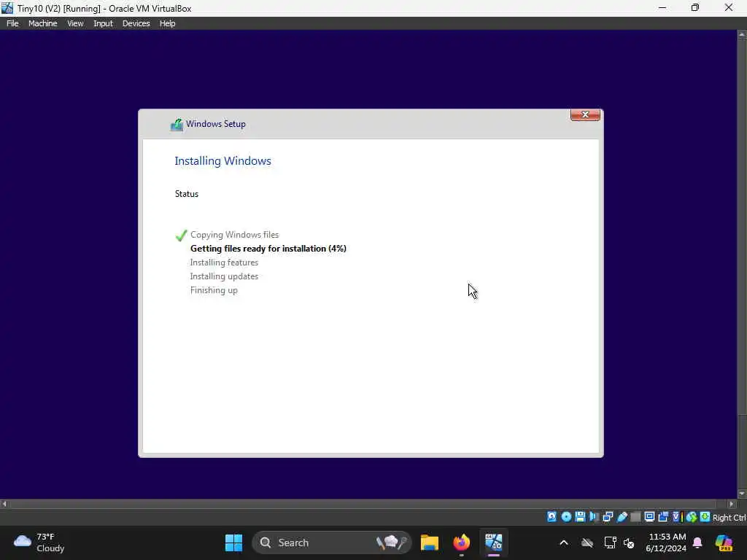The image size is (747, 560).
Task: Click 'Installing features' status line
Action: click(x=224, y=262)
